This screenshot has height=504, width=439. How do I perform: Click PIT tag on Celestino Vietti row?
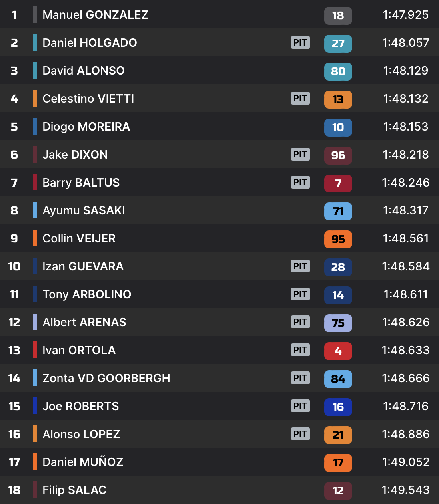tap(300, 98)
